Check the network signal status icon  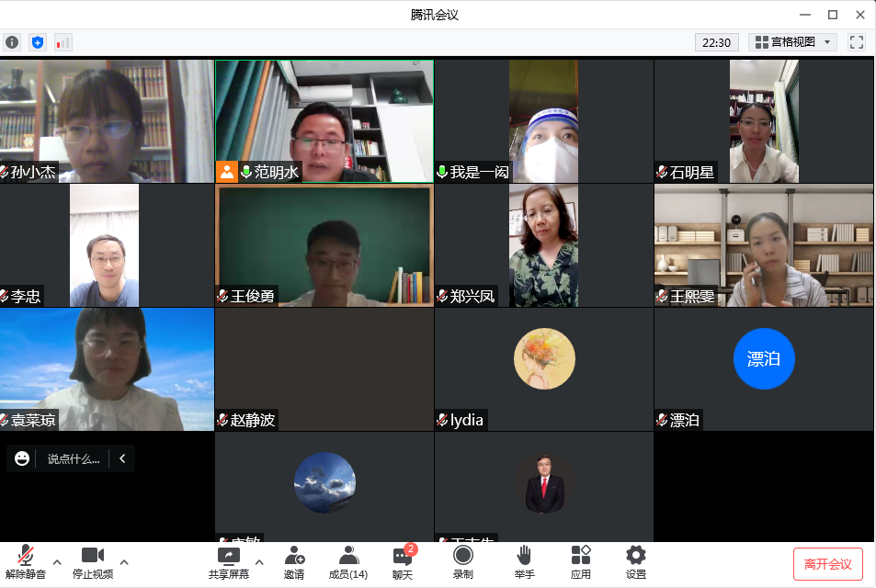click(63, 42)
